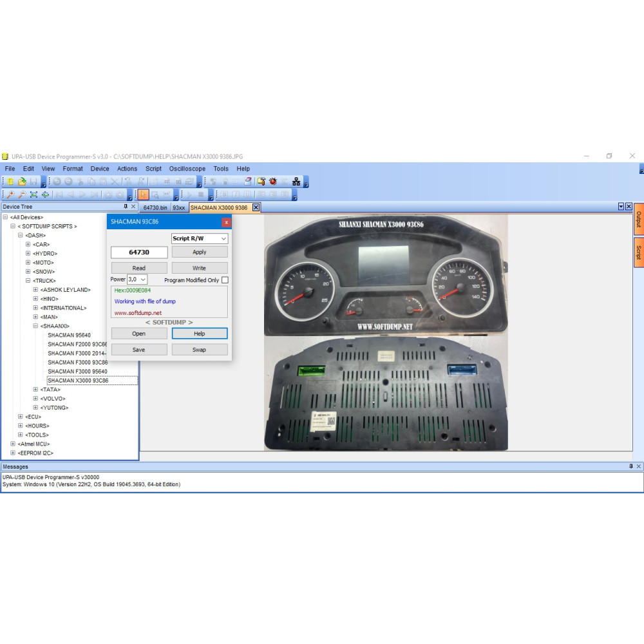Click the Apply button
Viewport: 644px width, 644px height.
(x=200, y=252)
